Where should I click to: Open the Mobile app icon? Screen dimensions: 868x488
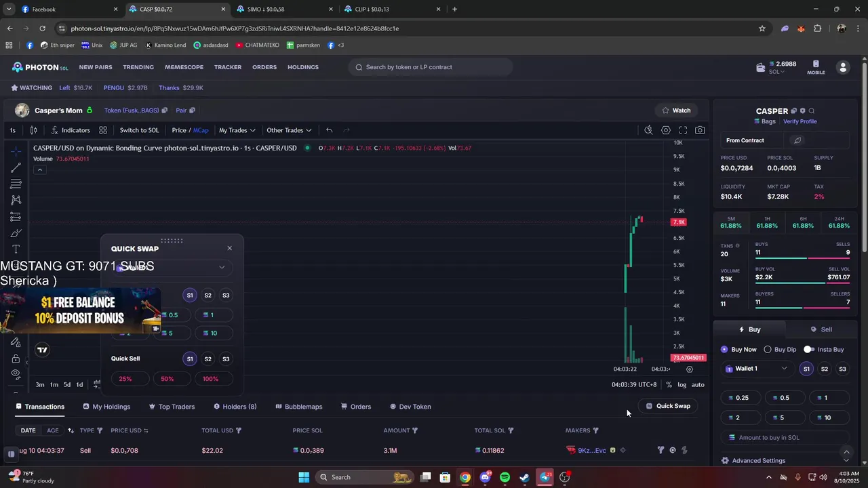(816, 67)
